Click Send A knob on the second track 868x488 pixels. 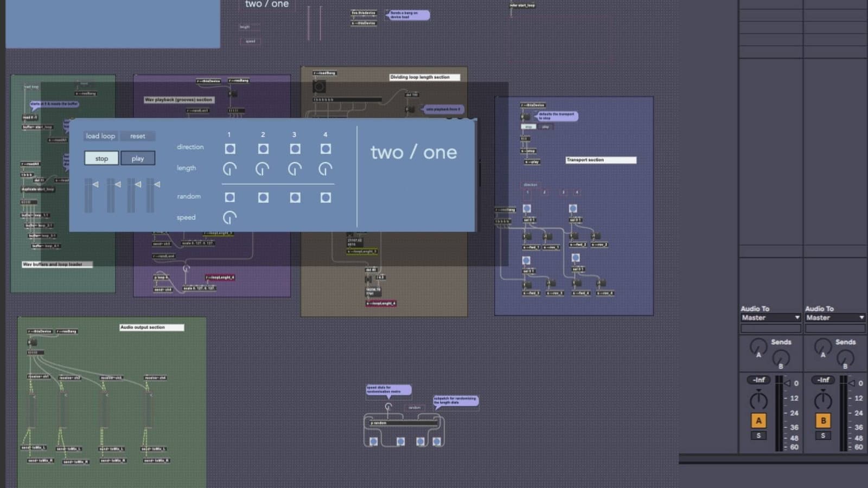click(823, 346)
